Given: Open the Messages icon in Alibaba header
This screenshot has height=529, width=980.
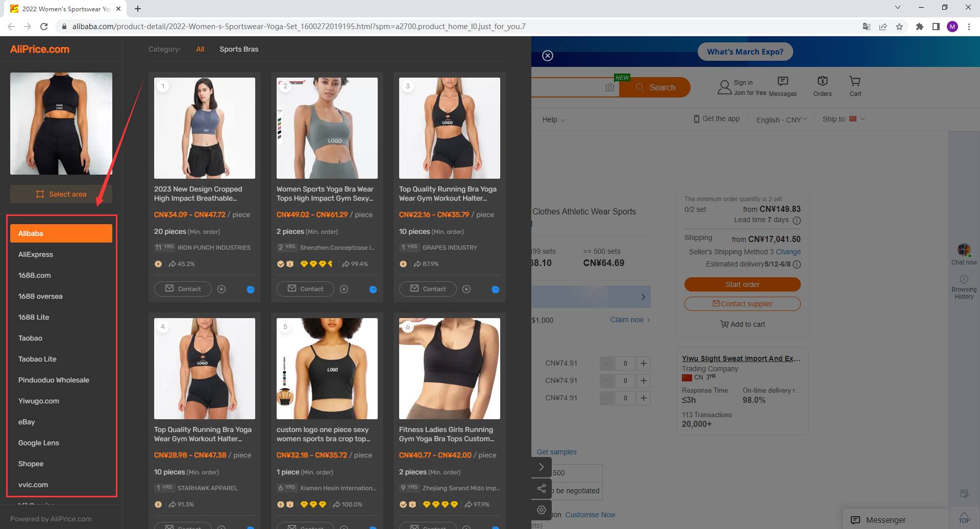Looking at the screenshot, I should 782,86.
